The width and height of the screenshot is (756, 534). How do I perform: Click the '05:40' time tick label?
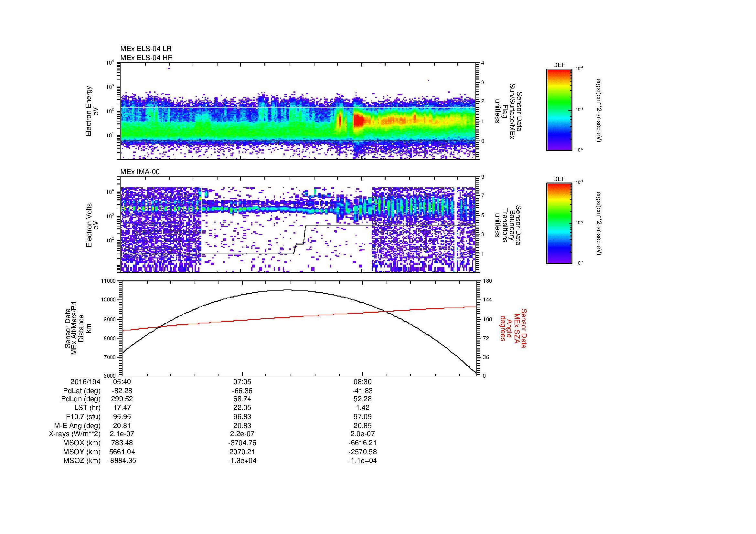122,382
